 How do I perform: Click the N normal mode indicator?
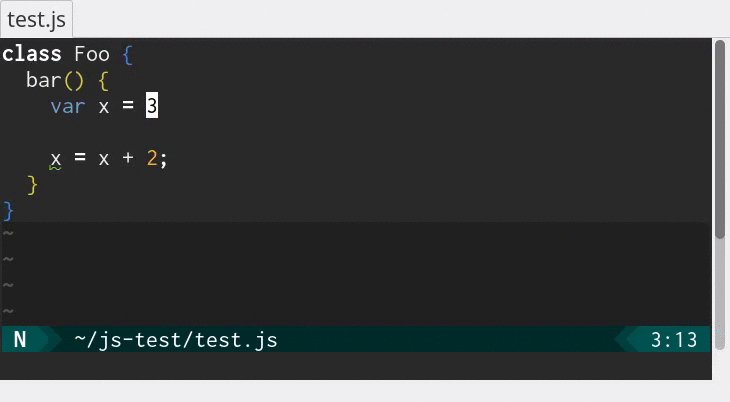click(x=20, y=340)
